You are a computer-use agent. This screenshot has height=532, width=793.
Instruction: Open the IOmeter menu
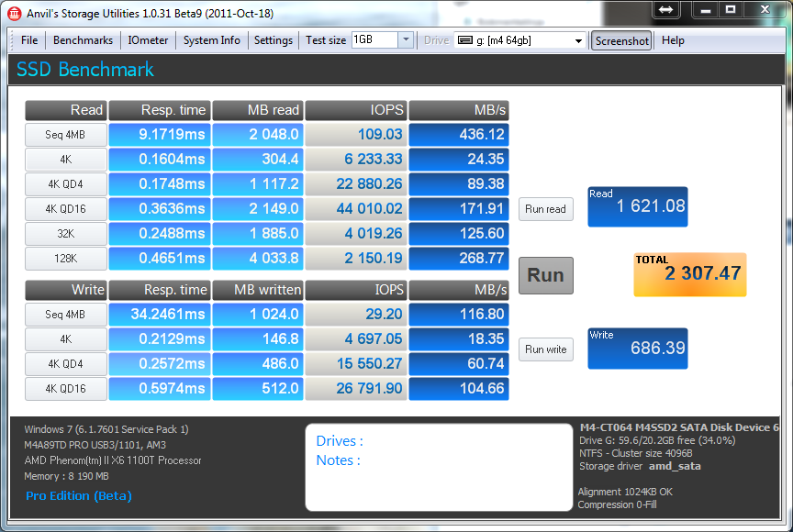148,40
